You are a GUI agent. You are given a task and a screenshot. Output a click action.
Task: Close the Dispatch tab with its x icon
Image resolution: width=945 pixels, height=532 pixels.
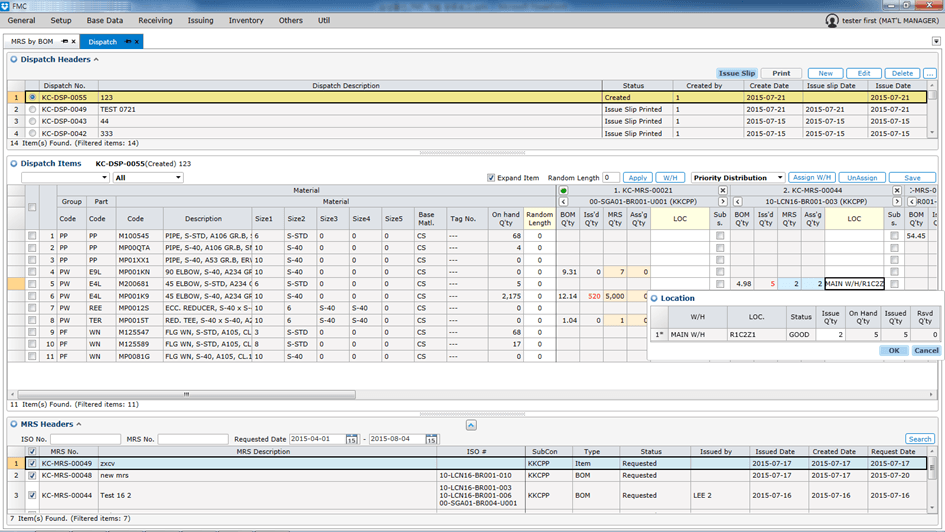pos(138,42)
